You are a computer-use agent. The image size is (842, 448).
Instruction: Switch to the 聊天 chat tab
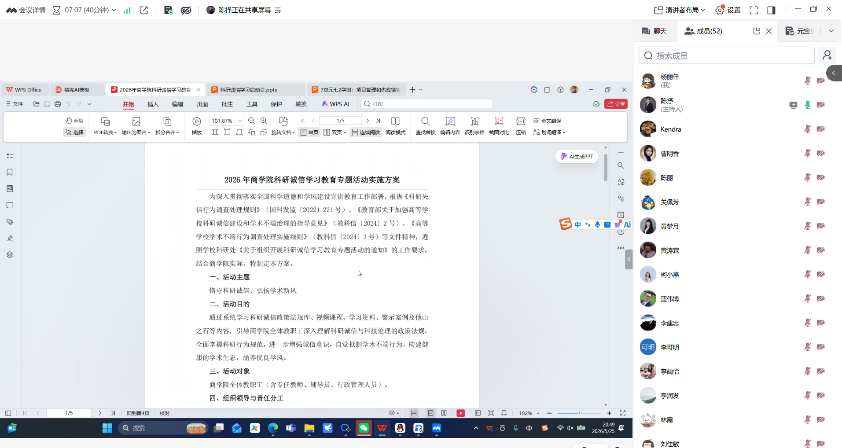pyautogui.click(x=655, y=31)
